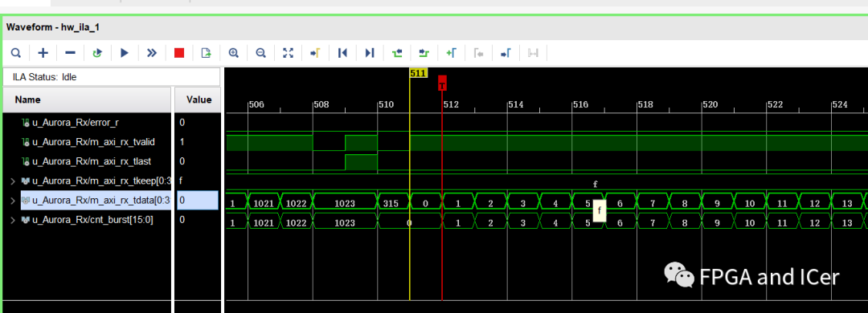Image resolution: width=868 pixels, height=313 pixels.
Task: Jump to waveform end icon
Action: point(370,53)
